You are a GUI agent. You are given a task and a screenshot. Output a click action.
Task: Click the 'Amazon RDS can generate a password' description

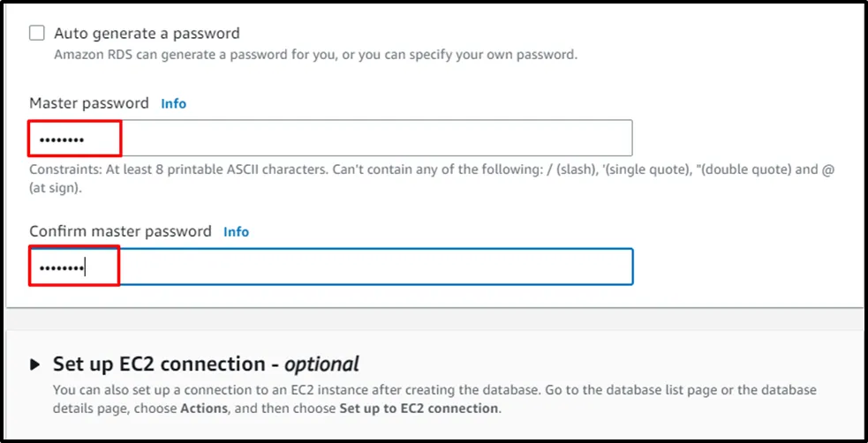click(x=315, y=54)
